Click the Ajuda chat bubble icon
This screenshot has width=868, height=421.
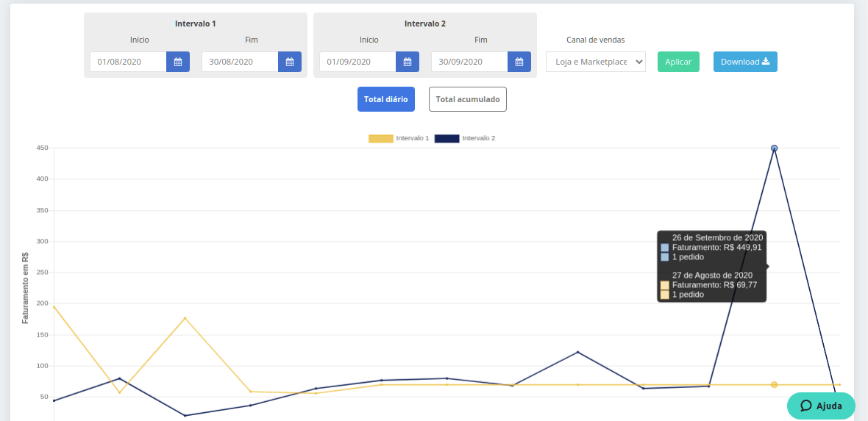pyautogui.click(x=806, y=406)
